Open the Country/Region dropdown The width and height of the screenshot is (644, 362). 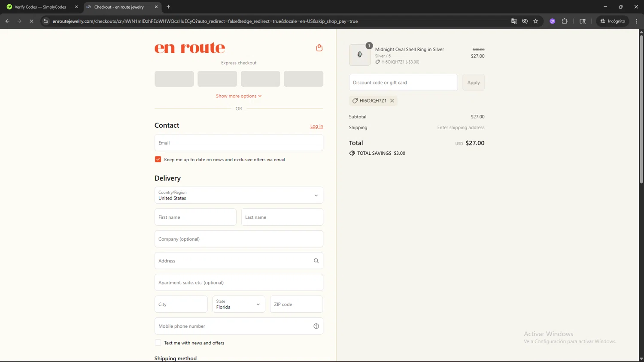(239, 195)
